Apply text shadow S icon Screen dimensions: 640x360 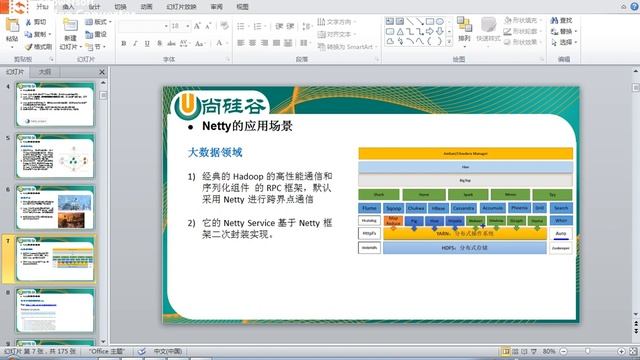[159, 43]
